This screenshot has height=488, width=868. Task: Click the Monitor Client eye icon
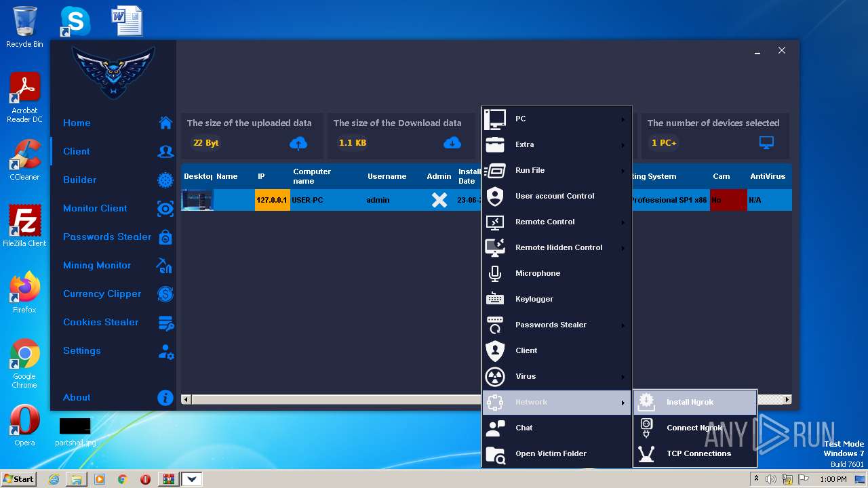coord(165,208)
